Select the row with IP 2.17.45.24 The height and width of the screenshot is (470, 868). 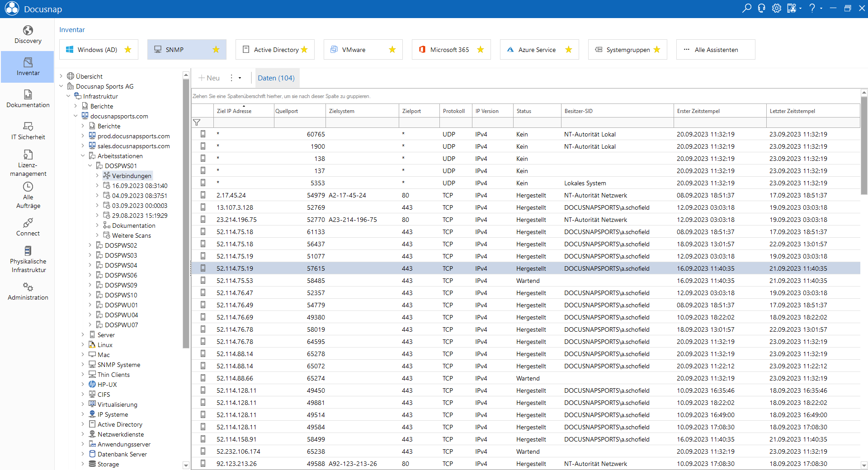click(x=526, y=195)
